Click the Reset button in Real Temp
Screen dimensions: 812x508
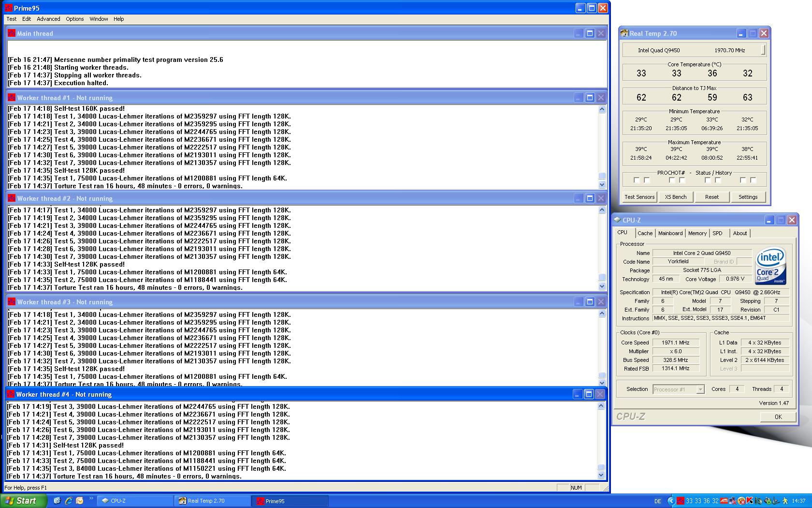712,197
